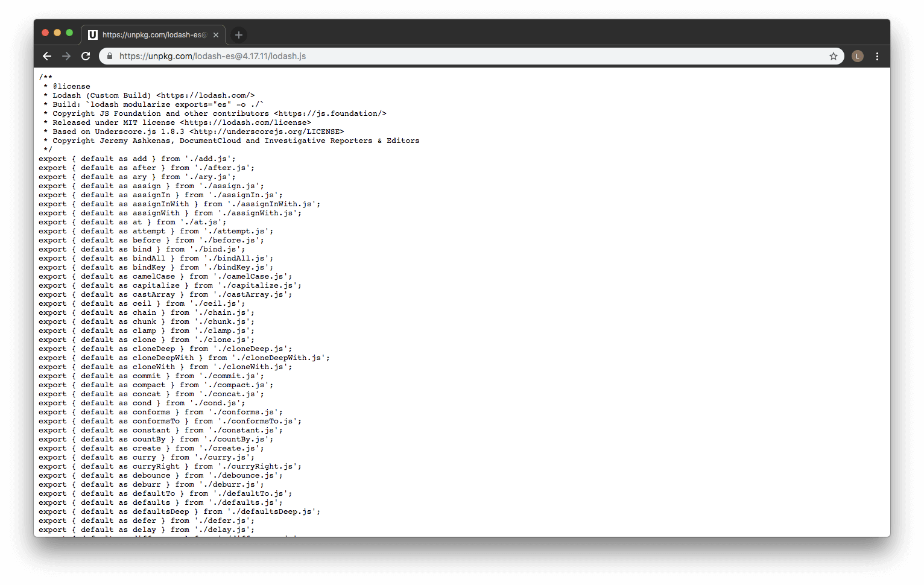Viewport: 924px width, 585px height.
Task: Click the export line for './after.js'
Action: [x=147, y=168]
